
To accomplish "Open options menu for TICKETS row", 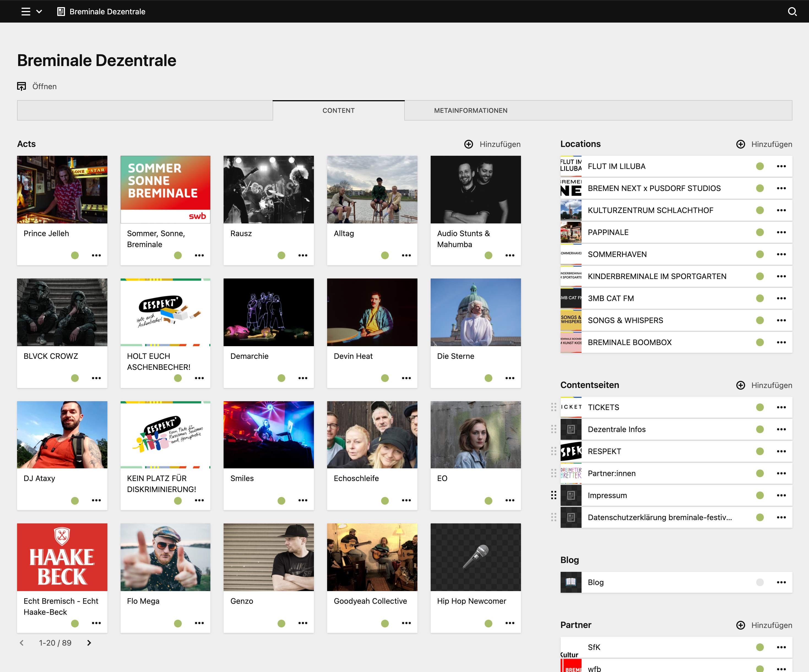I will (781, 408).
